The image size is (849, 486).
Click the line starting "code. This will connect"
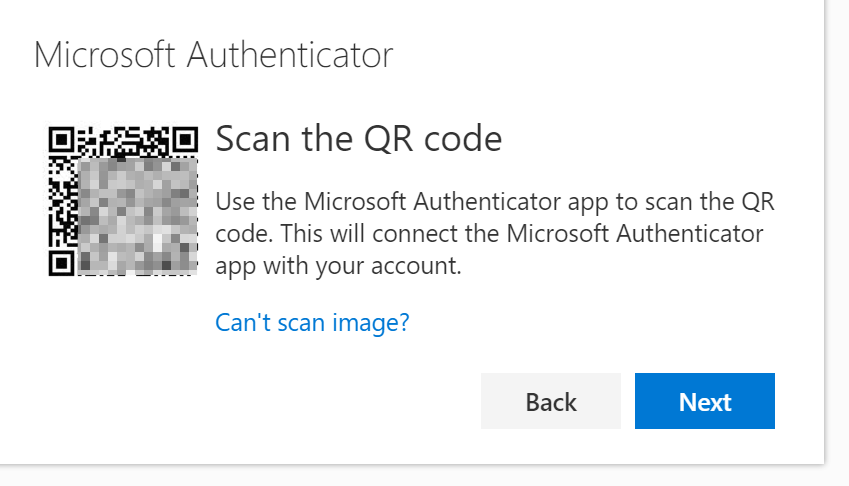click(489, 234)
